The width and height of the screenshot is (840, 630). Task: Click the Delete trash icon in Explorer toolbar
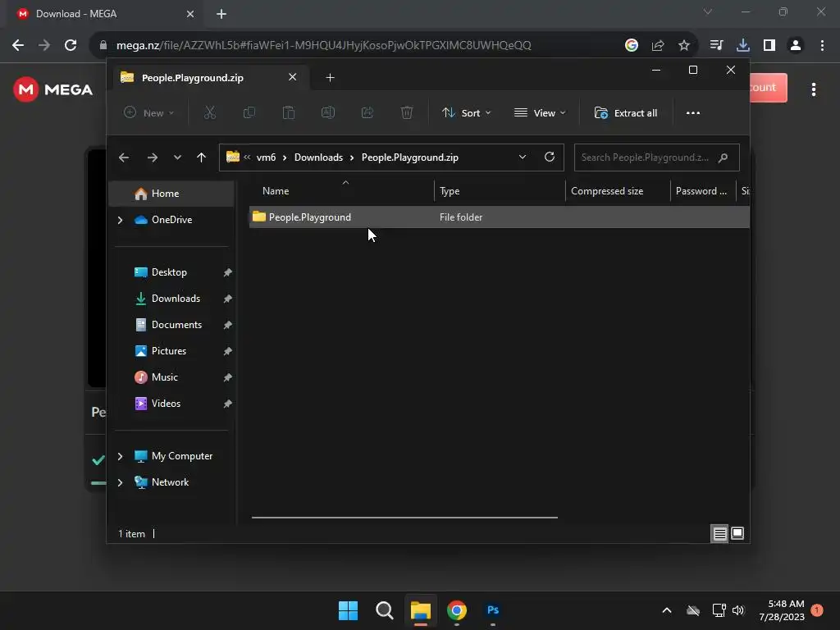(407, 112)
